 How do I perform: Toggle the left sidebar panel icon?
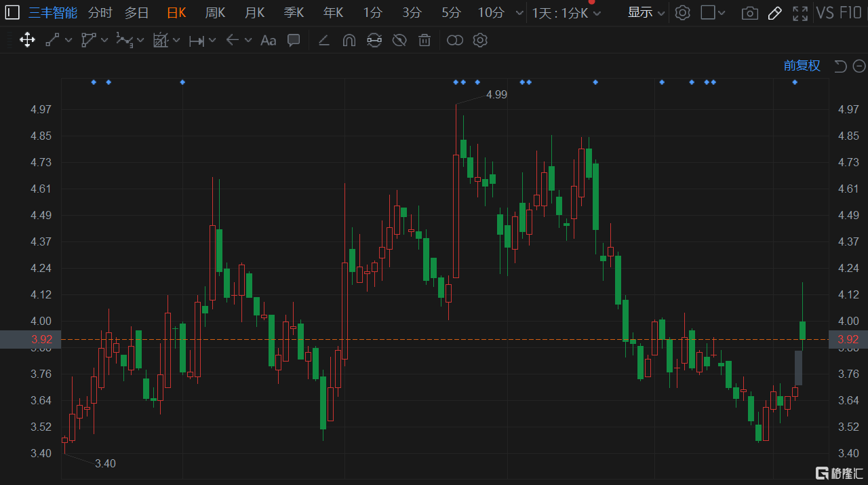(x=12, y=12)
